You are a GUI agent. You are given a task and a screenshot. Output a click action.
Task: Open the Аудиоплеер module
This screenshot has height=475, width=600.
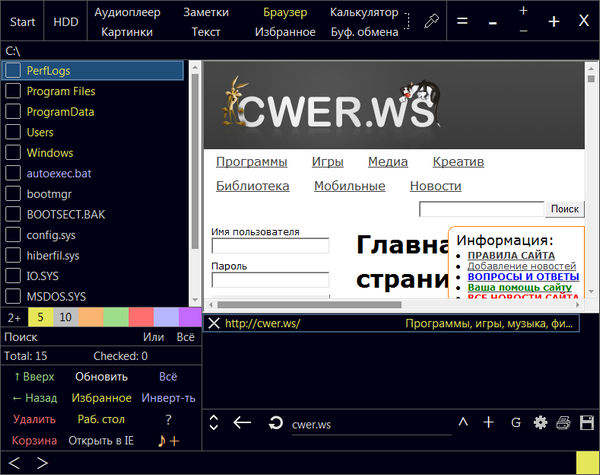[126, 12]
